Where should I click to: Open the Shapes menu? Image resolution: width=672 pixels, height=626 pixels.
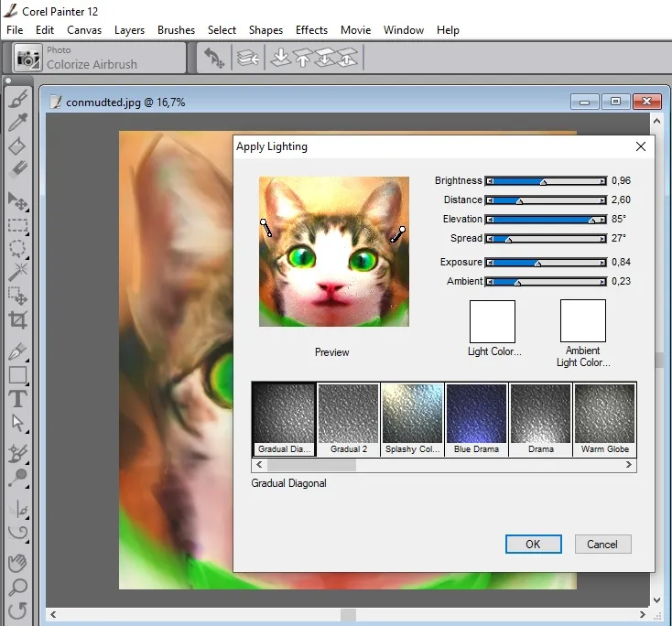pos(266,30)
